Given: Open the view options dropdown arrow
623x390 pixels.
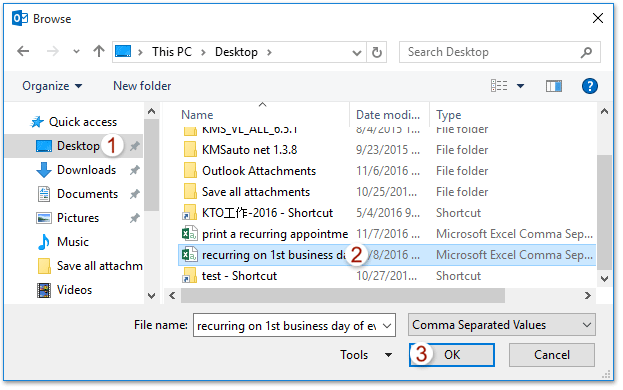Looking at the screenshot, I should [x=520, y=86].
